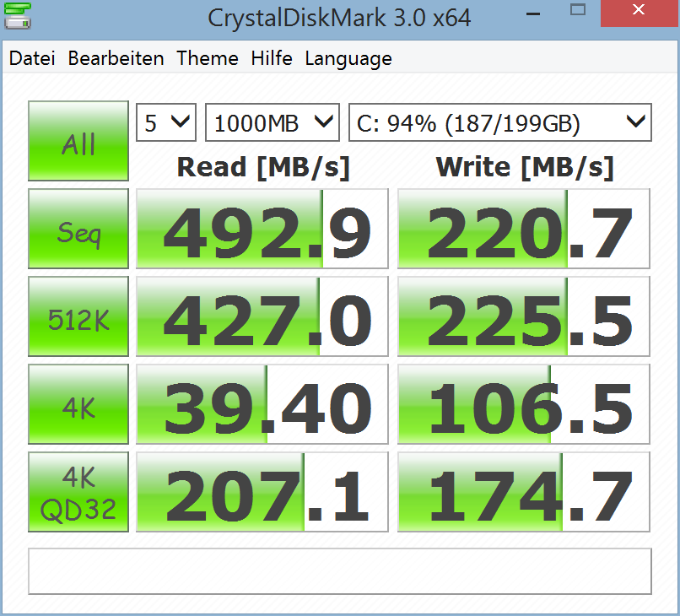Click the 4K write result 106.5
The width and height of the screenshot is (680, 616).
(x=523, y=404)
